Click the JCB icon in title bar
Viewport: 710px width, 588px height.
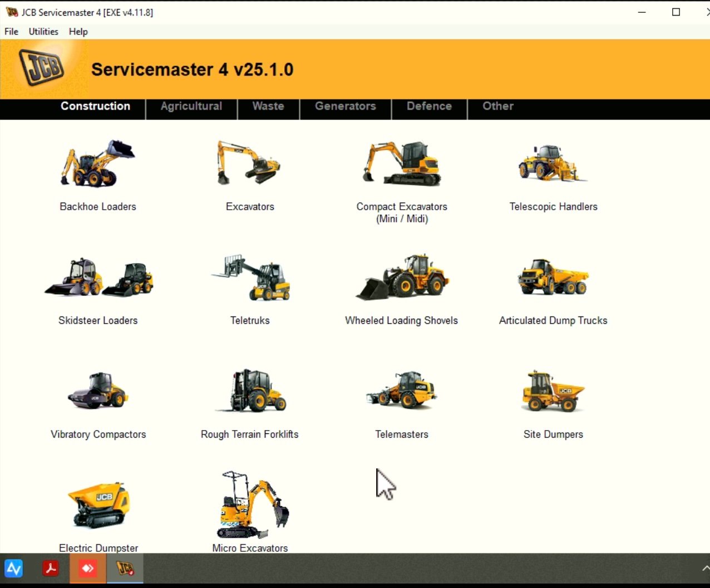(12, 12)
